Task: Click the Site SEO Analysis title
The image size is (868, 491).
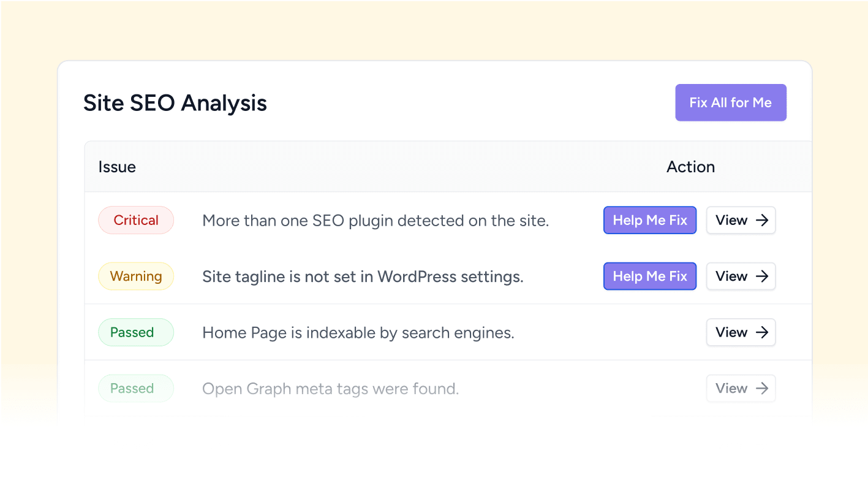Action: tap(175, 102)
